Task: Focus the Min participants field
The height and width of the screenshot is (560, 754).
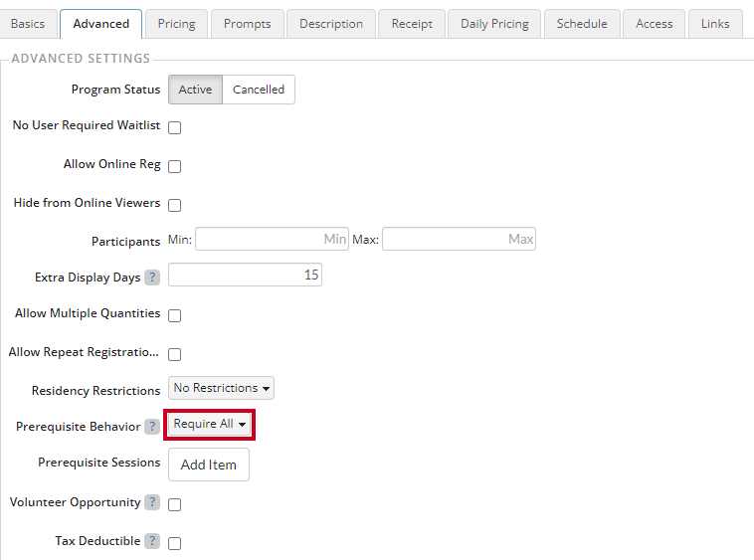Action: tap(272, 239)
